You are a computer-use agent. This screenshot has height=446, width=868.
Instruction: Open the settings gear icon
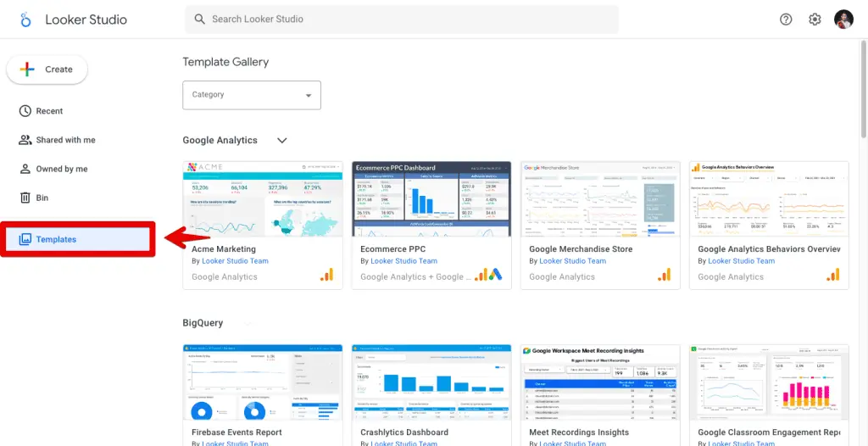[815, 20]
